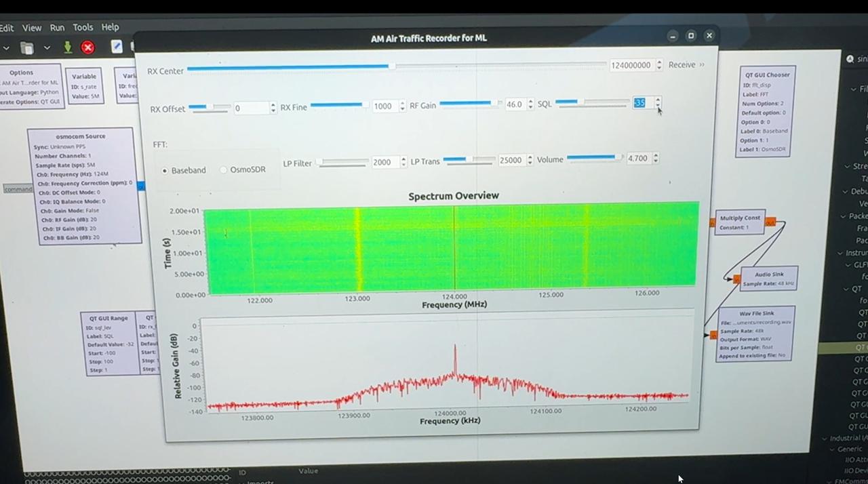
Task: Select the s_rate Variable block
Action: tap(85, 85)
